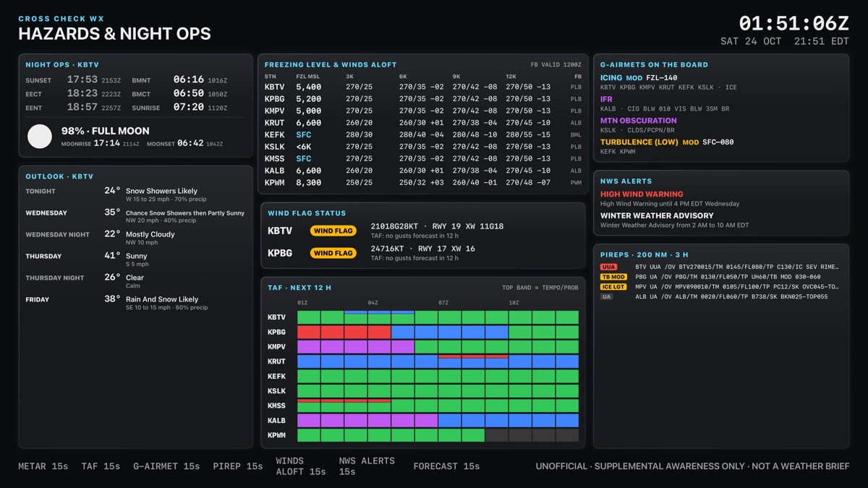Screen dimensions: 868x488
Task: Open the TONIGHT Snow Showers Likely forecast
Action: tap(136, 194)
